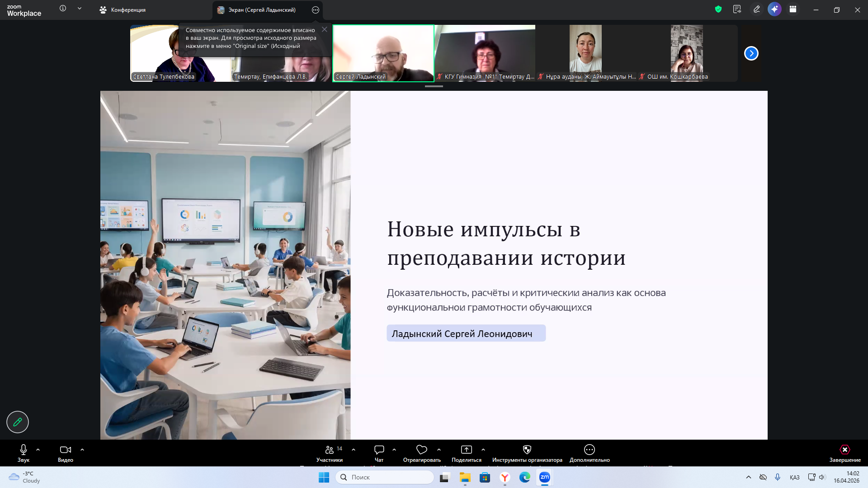The image size is (868, 488).
Task: Toggle the camera using the Видео icon
Action: pyautogui.click(x=65, y=450)
